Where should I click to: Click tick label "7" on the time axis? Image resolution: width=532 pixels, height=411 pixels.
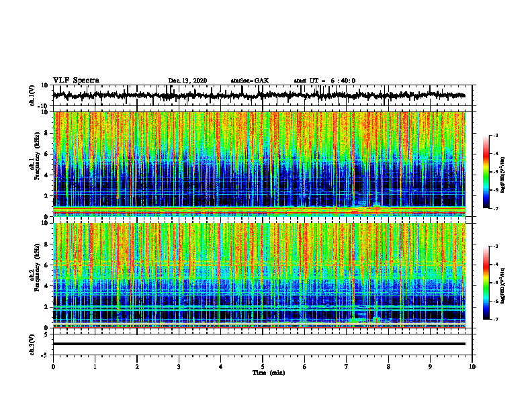coord(347,367)
